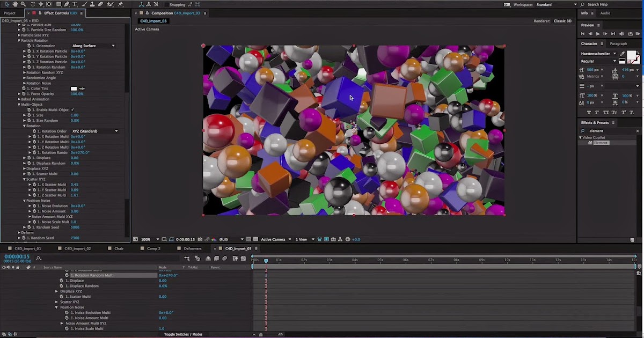This screenshot has height=338, width=644.
Task: Select the Clone Stamp tool
Action: point(92,4)
